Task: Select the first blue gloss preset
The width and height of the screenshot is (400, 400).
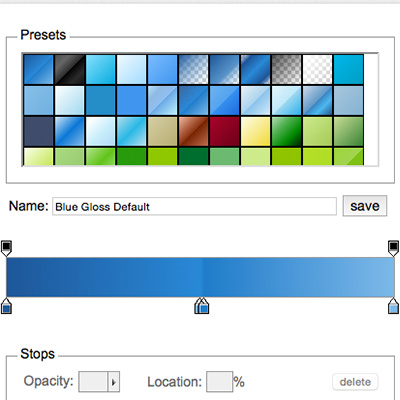Action: click(x=38, y=69)
